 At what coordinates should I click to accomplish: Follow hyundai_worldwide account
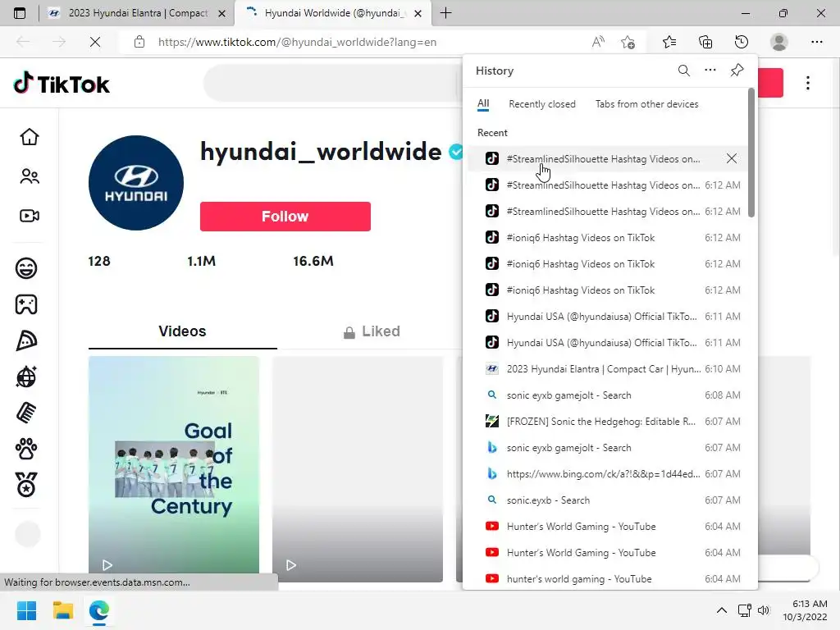[285, 217]
